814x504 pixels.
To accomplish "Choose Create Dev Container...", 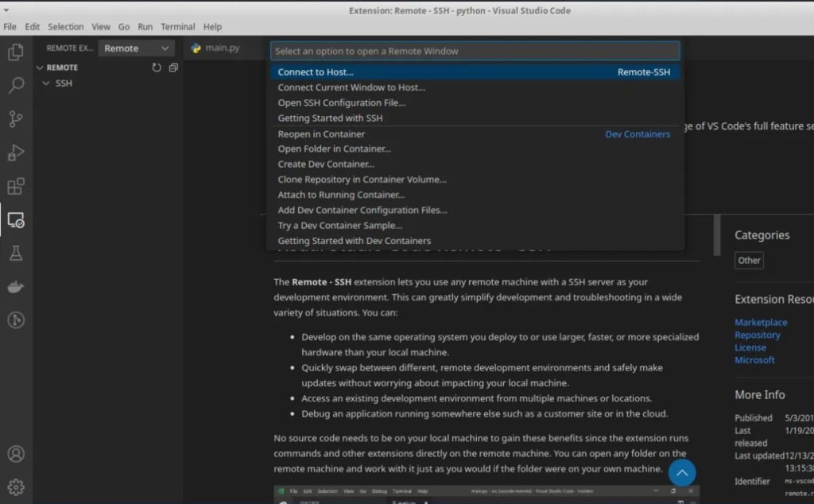I will pyautogui.click(x=475, y=164).
